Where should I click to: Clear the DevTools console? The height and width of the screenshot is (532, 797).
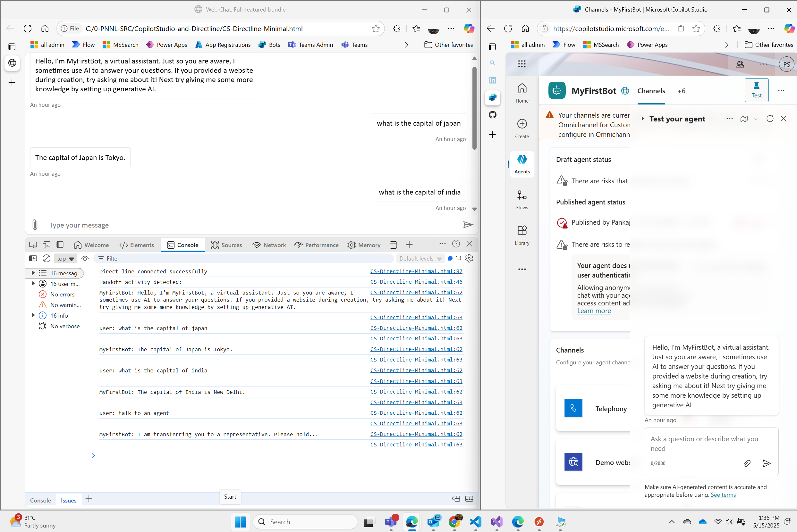[47, 259]
